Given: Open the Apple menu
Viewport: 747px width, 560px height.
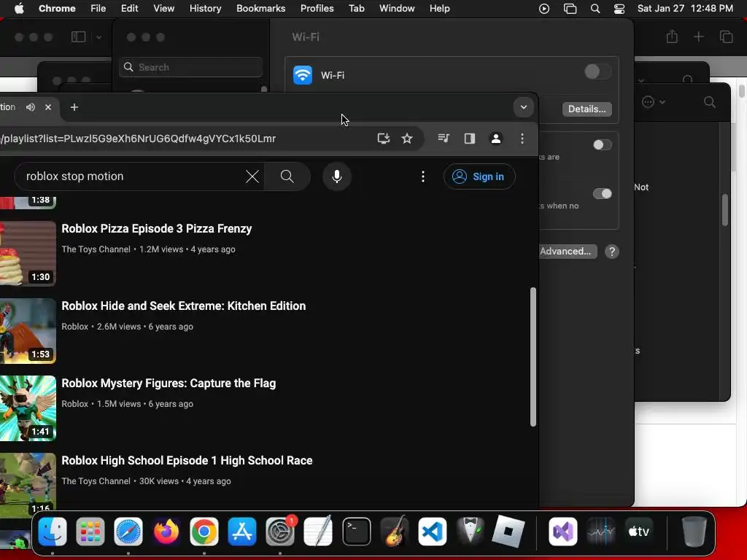Looking at the screenshot, I should pos(19,9).
